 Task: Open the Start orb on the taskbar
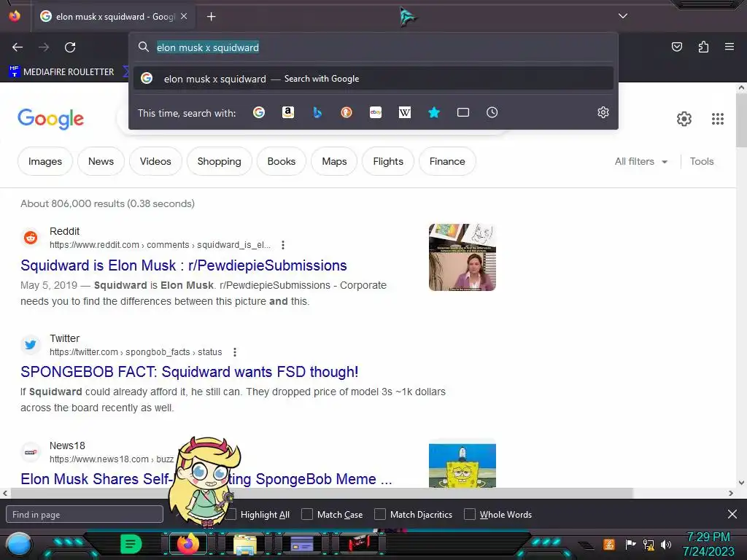pyautogui.click(x=18, y=544)
